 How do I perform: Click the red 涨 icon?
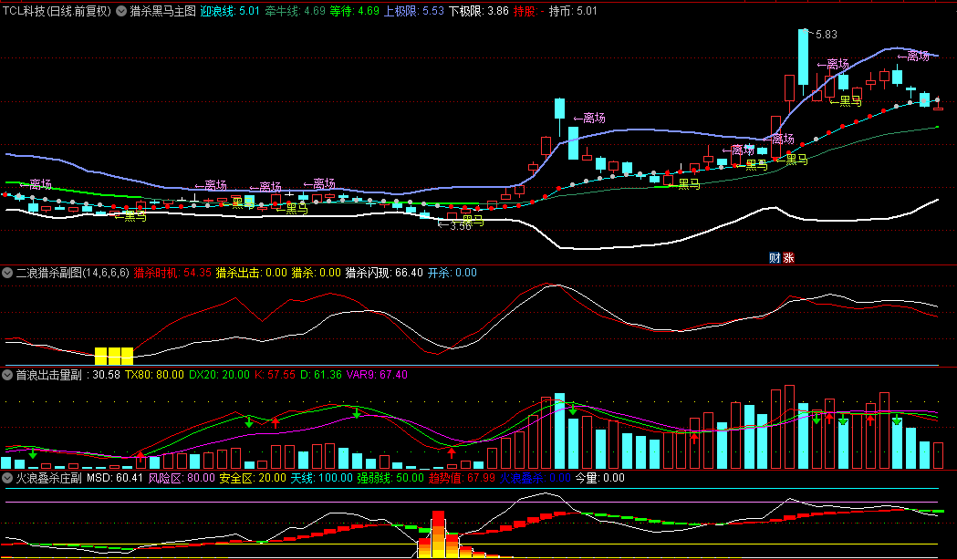coord(788,258)
